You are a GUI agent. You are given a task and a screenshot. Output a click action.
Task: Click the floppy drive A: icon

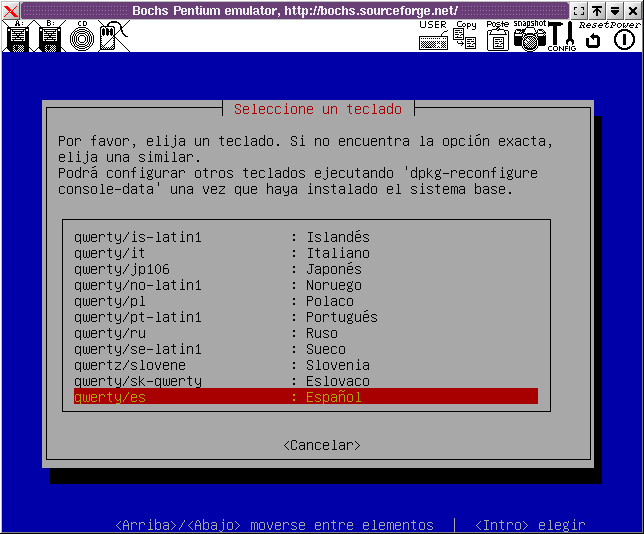(x=17, y=37)
